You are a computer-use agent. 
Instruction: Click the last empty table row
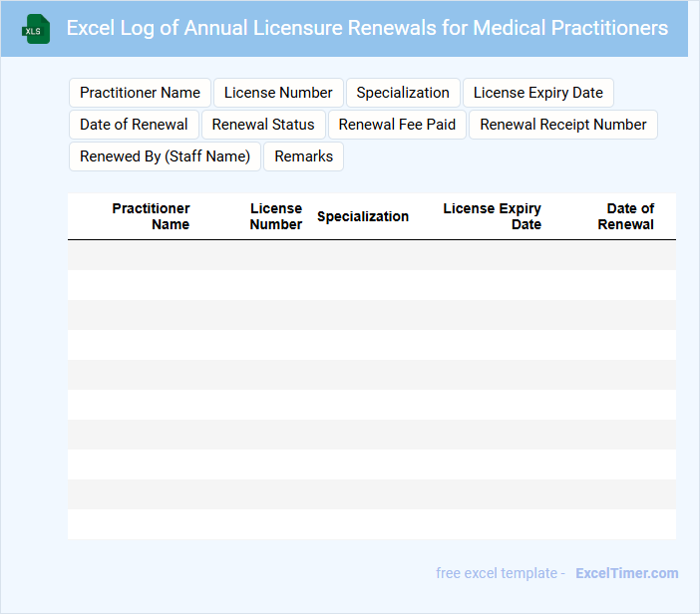tap(372, 524)
